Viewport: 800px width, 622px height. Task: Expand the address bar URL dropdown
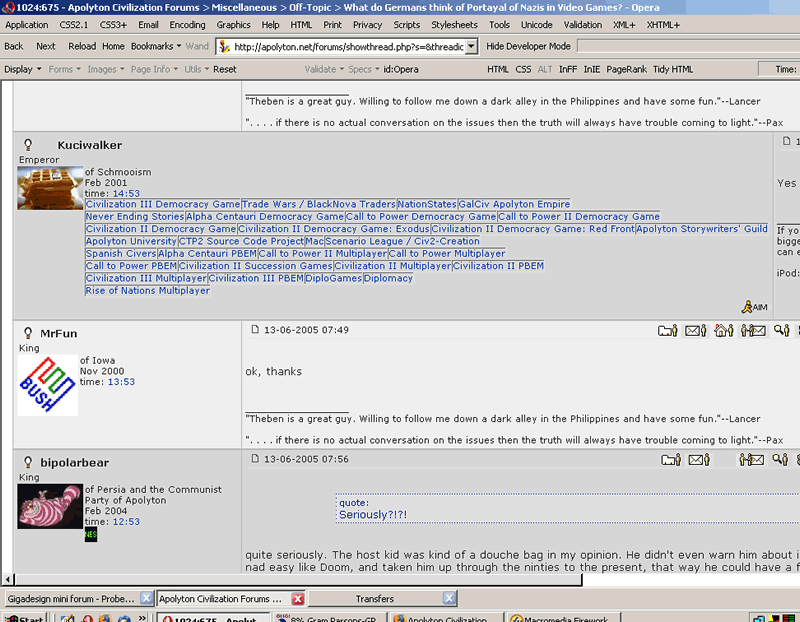point(471,46)
